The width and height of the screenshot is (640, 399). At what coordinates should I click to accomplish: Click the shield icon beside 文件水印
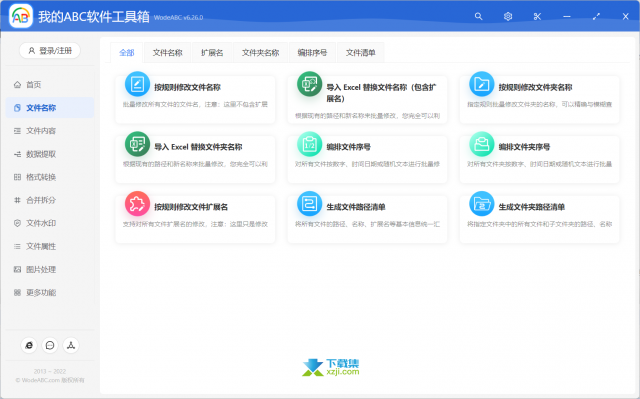(x=17, y=223)
